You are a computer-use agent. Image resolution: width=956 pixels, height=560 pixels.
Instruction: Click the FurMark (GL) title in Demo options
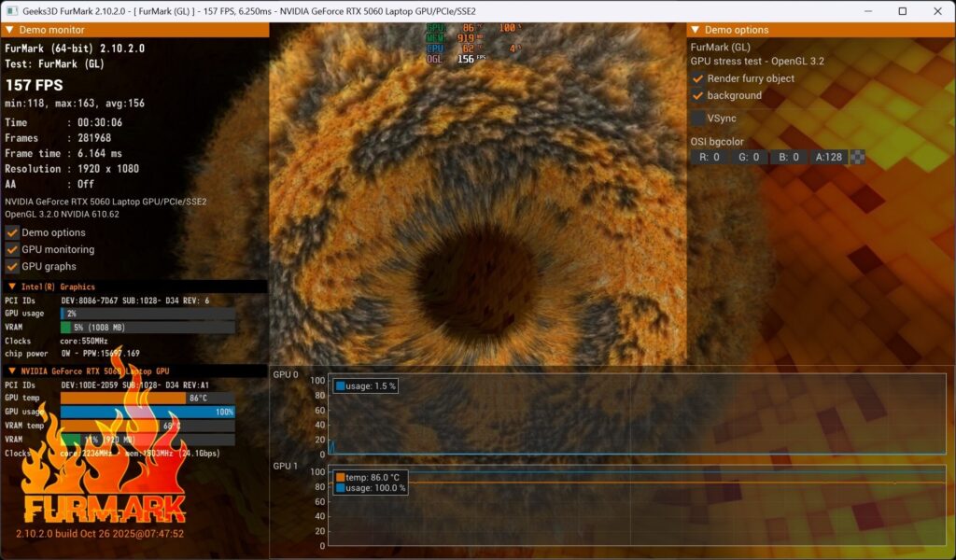pyautogui.click(x=721, y=48)
